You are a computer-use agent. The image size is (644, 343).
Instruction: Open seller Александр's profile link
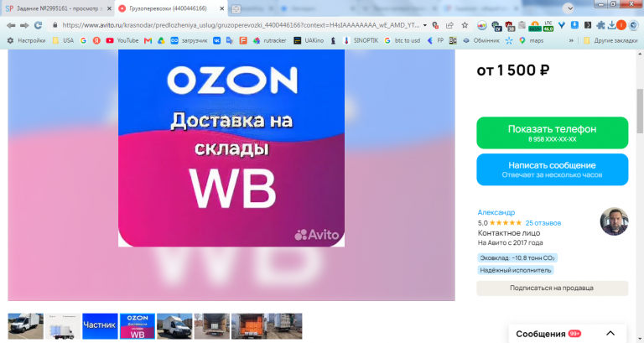tap(496, 212)
